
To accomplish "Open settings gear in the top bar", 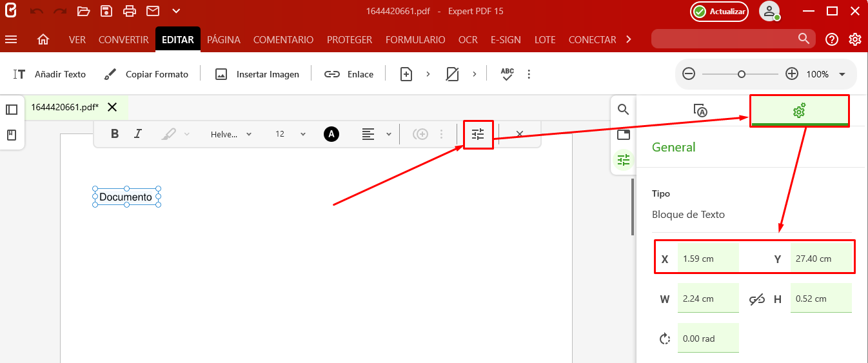I will coord(855,39).
